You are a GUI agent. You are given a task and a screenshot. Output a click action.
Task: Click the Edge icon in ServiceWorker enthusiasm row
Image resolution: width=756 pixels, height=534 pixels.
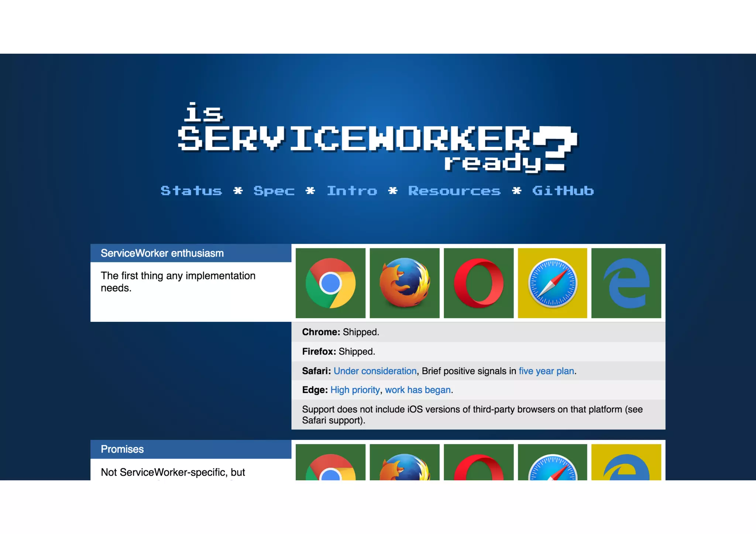coord(626,283)
